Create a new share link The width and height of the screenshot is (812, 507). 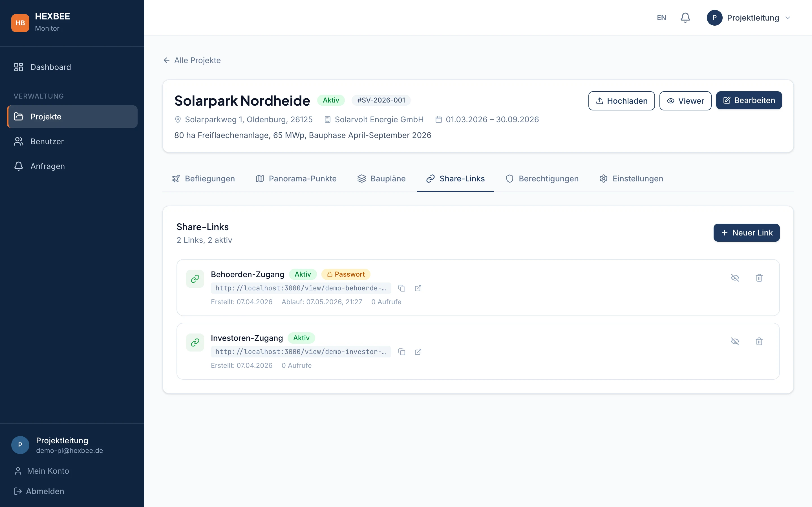click(746, 233)
